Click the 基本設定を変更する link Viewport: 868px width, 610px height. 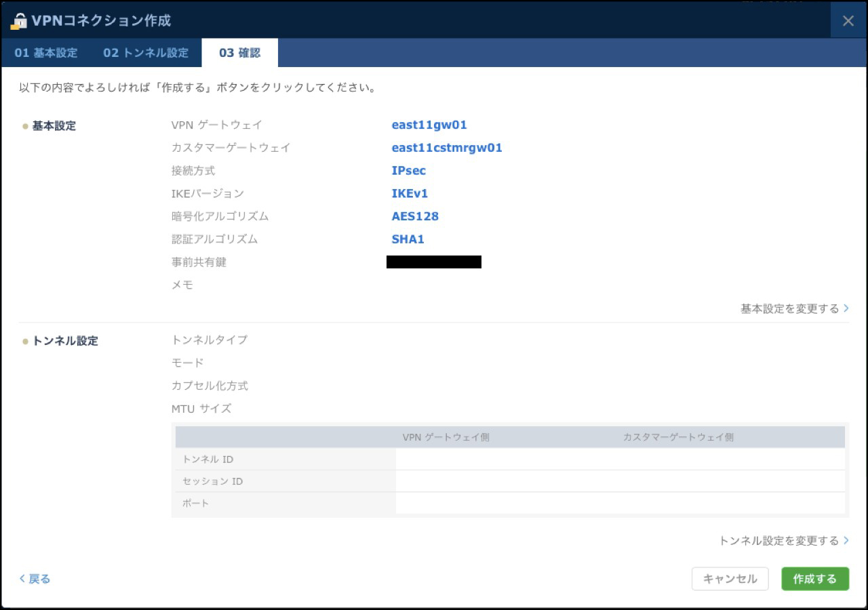(x=794, y=308)
